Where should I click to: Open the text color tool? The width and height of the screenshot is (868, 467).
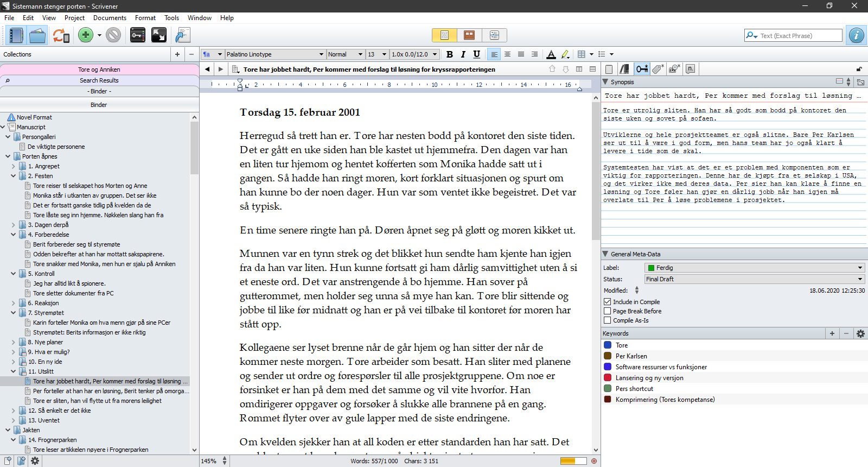[x=551, y=54]
